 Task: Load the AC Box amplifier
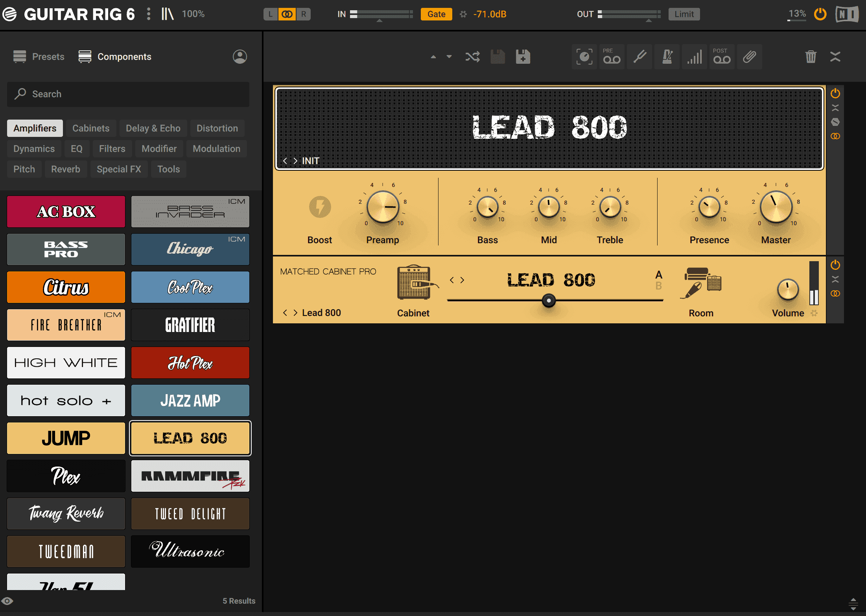coord(66,212)
